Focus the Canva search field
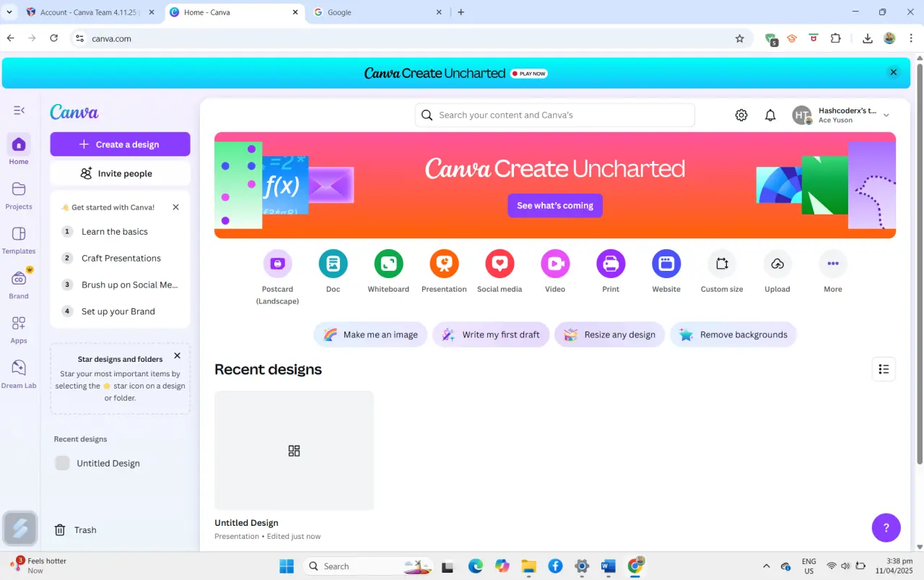 [555, 115]
